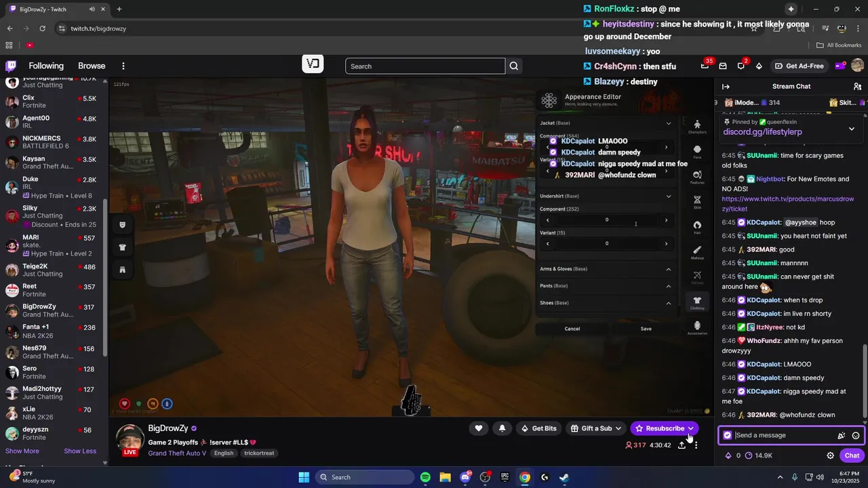
Task: Open the NICKMERCS channel in the sidebar
Action: [54, 142]
